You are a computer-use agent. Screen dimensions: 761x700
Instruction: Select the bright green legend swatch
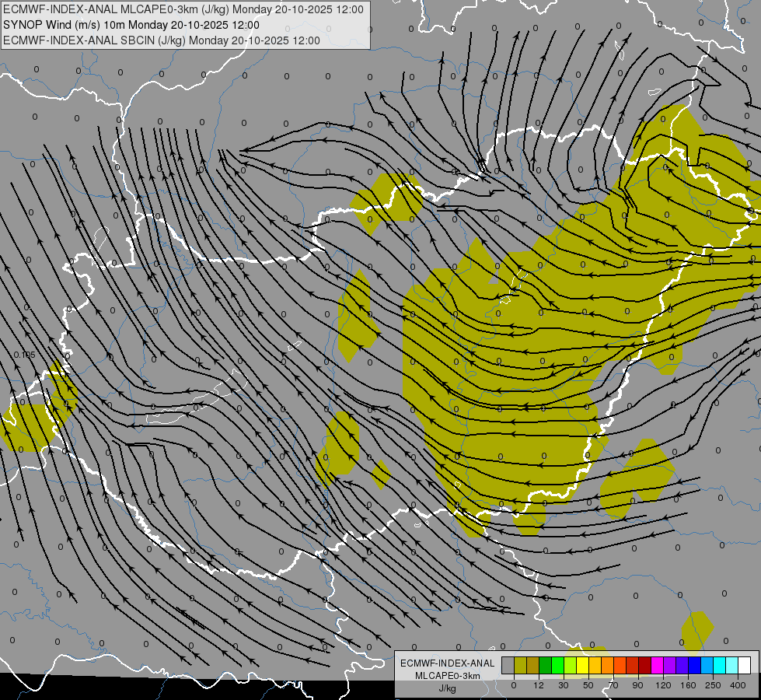[x=557, y=665]
